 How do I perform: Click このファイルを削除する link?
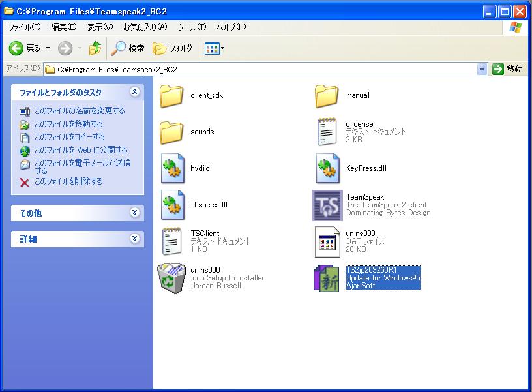click(68, 181)
